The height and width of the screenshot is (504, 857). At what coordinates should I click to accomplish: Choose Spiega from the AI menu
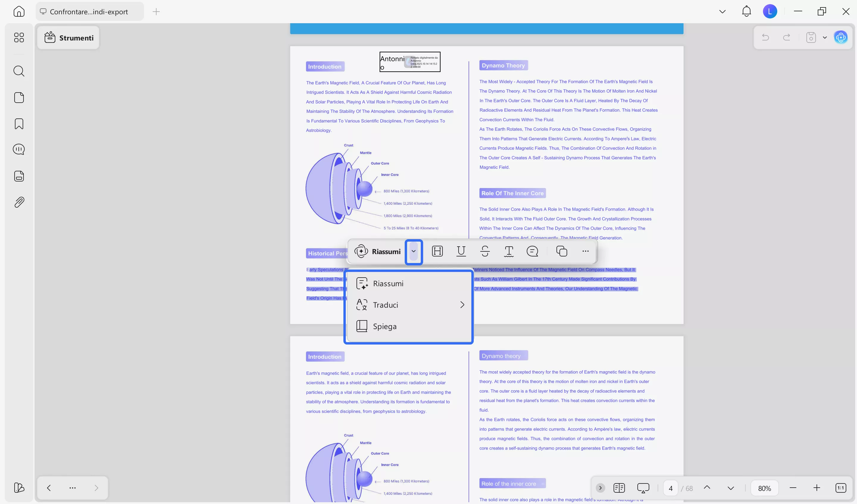tap(384, 326)
